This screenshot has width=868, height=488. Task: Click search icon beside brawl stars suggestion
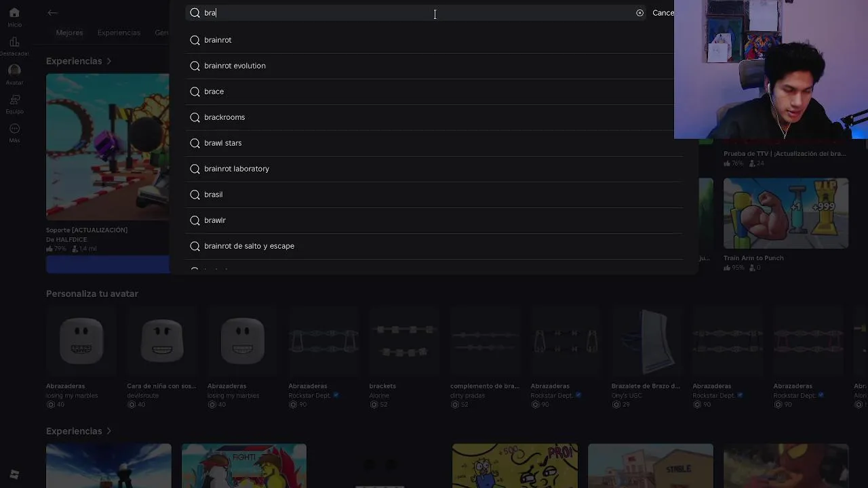(195, 143)
